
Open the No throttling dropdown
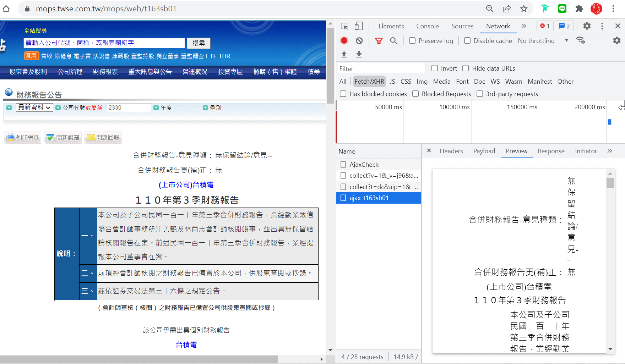543,41
